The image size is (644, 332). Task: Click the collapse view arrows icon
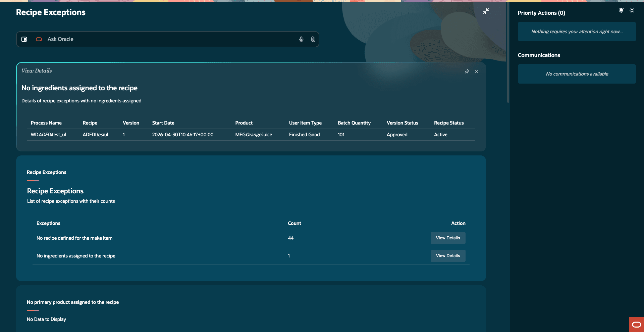click(x=486, y=11)
